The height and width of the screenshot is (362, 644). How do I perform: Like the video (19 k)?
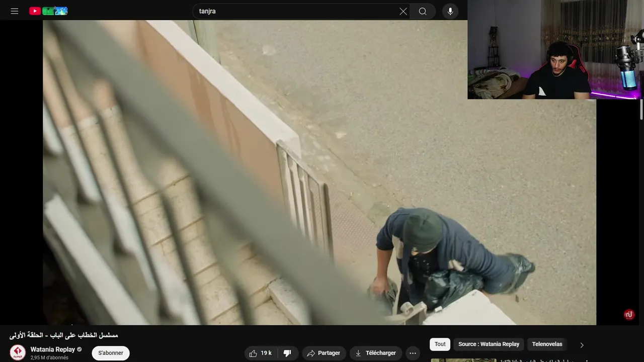[x=261, y=353]
